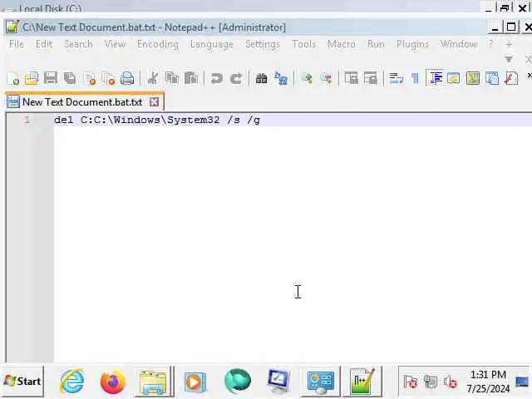Open the Language menu
Screen dimensions: 532x399
(212, 44)
